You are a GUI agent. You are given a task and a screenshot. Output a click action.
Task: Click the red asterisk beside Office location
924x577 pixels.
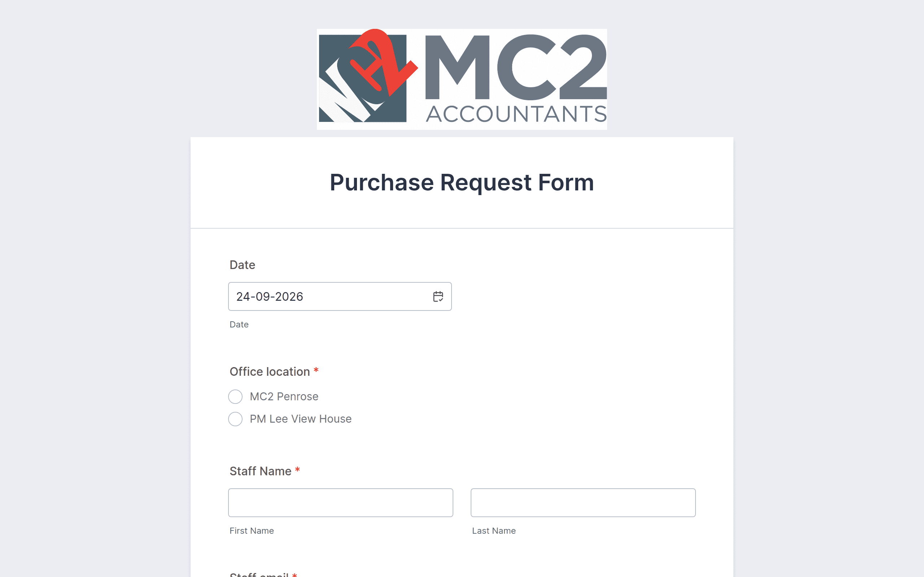[316, 370]
